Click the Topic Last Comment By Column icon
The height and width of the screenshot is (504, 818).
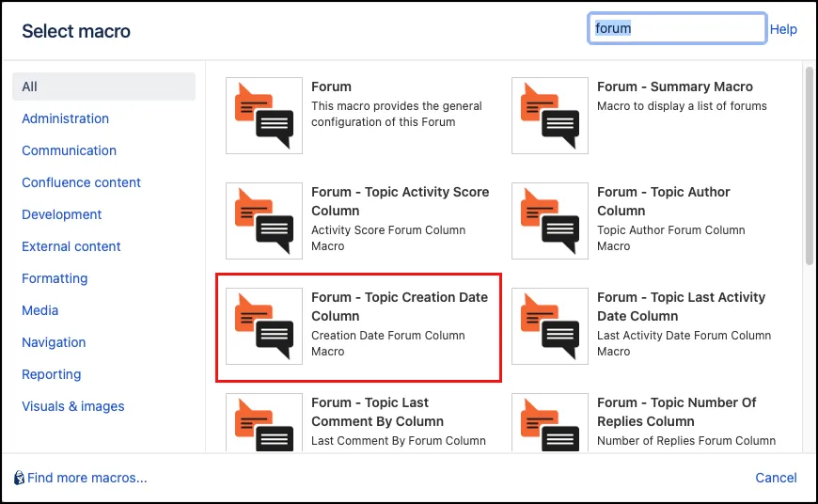(264, 422)
